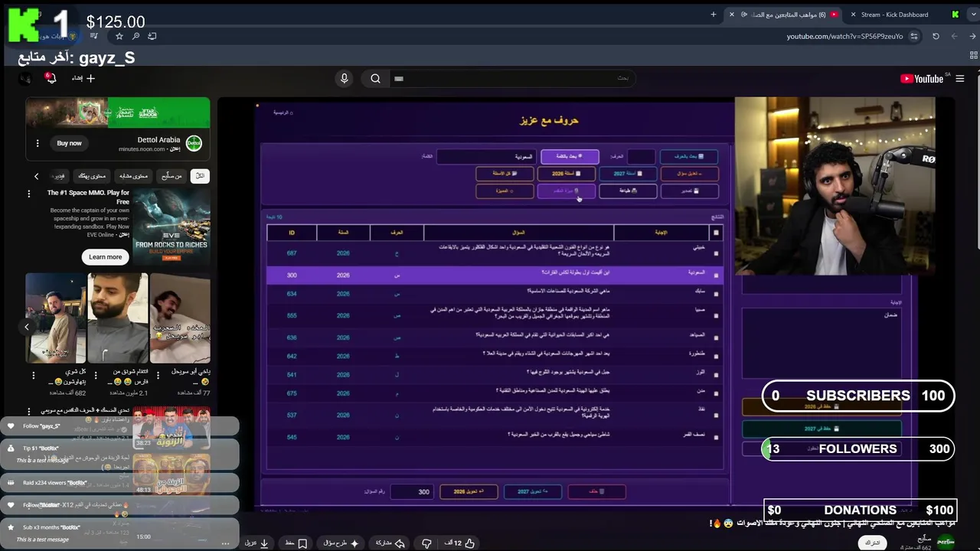Screen dimensions: 980x551
Task: Click 'بحث بالحرف' search button
Action: pos(688,156)
